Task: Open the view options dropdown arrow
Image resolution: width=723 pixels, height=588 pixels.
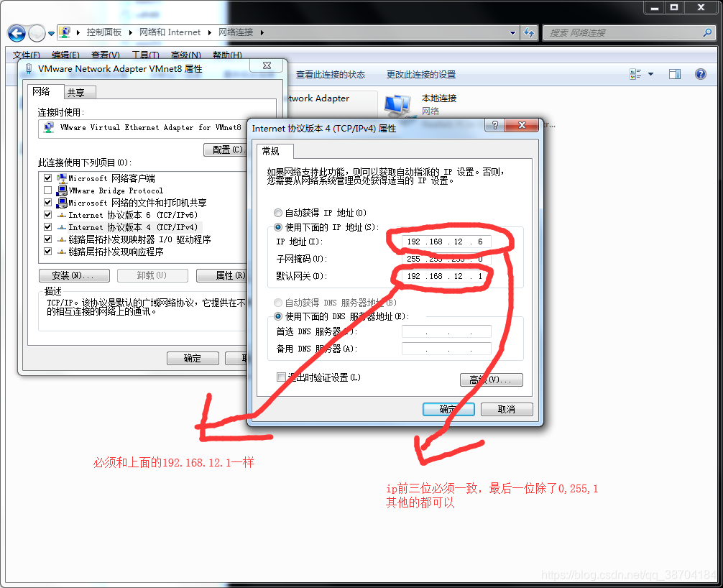Action: pos(650,74)
